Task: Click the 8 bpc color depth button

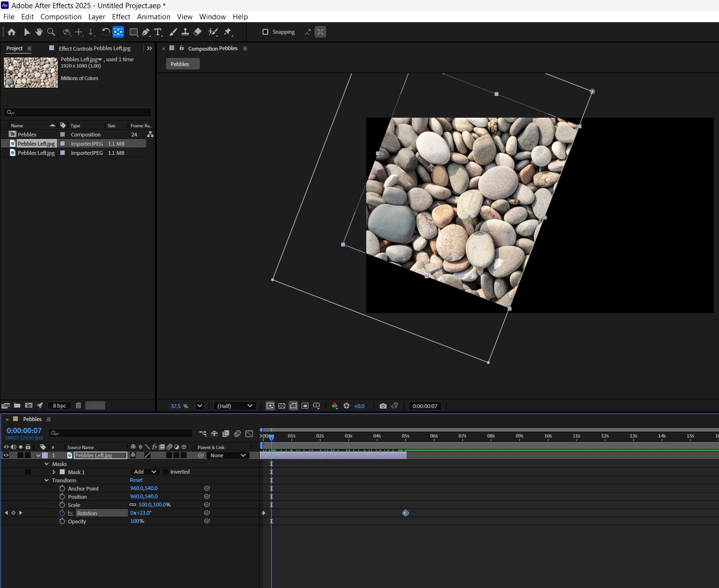Action: (60, 406)
